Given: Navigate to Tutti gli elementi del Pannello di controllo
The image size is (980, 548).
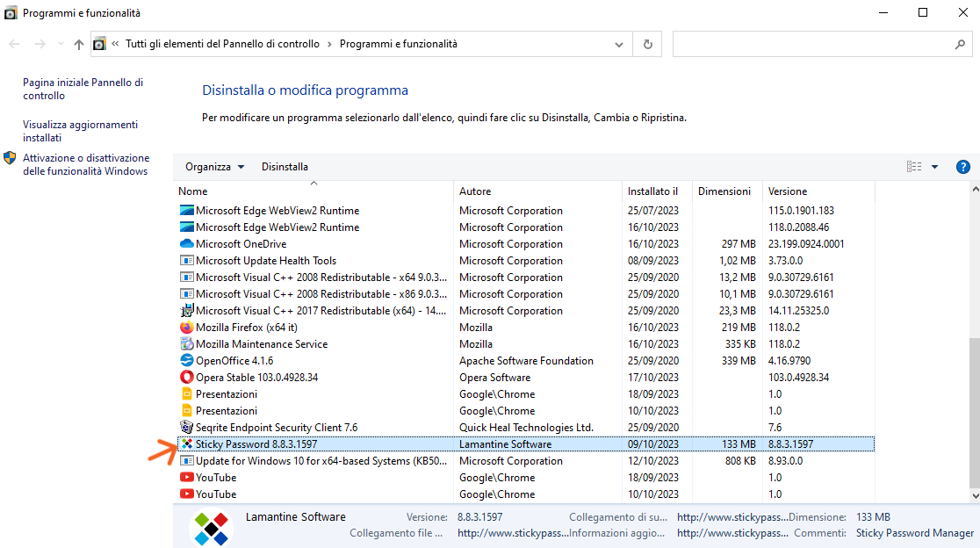Looking at the screenshot, I should 222,44.
